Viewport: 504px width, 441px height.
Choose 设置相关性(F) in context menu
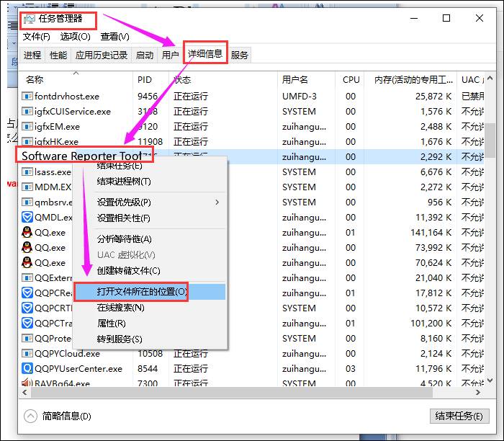123,218
